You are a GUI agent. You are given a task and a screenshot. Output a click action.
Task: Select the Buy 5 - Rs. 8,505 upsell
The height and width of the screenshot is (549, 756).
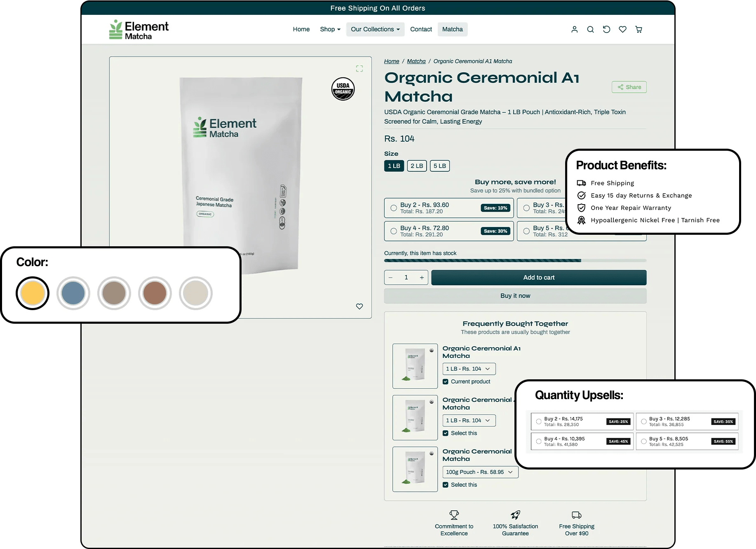tap(687, 442)
